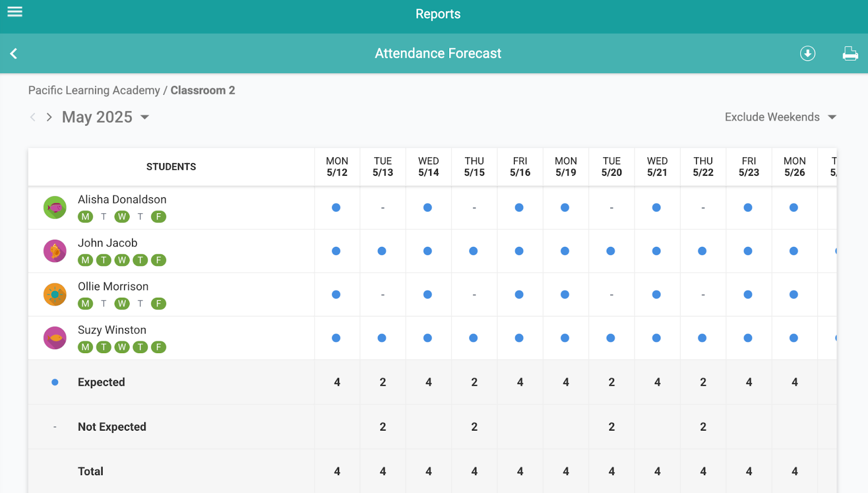This screenshot has width=868, height=493.
Task: Print the attendance forecast
Action: 850,53
